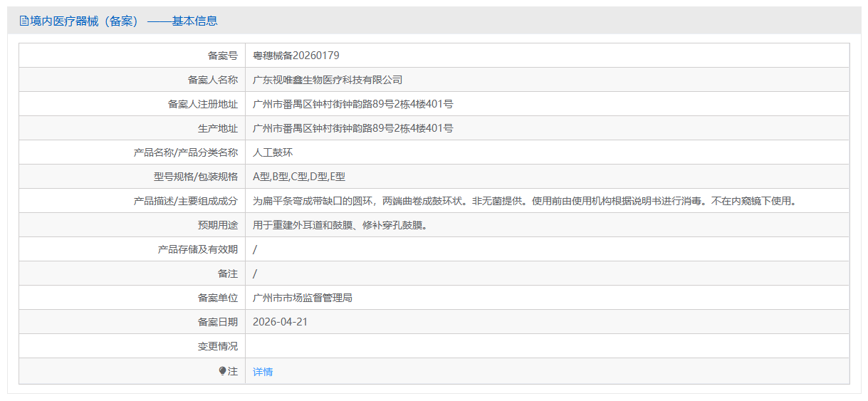Click the document icon before 境内医疗器械
This screenshot has height=401, width=868.
click(23, 21)
